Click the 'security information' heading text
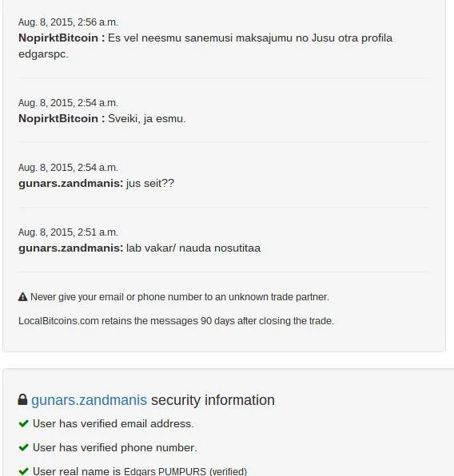The height and width of the screenshot is (476, 454). point(213,400)
